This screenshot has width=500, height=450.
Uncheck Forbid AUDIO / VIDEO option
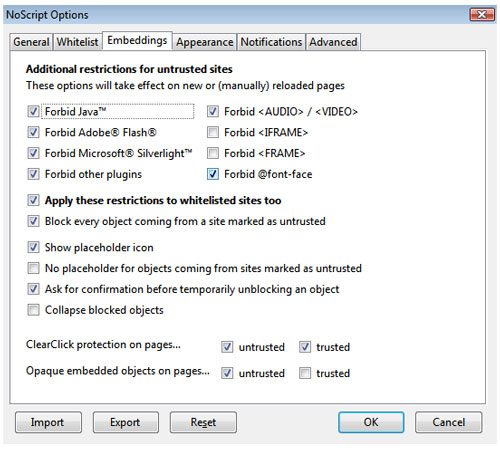(213, 111)
